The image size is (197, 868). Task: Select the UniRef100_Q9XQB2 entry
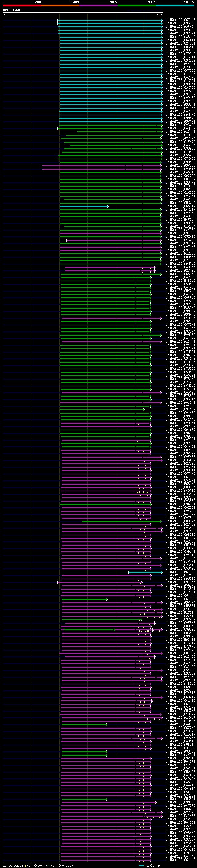click(x=180, y=60)
